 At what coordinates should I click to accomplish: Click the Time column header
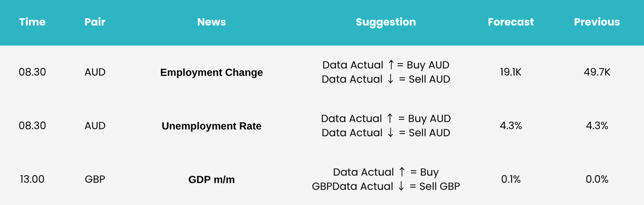[x=32, y=22]
